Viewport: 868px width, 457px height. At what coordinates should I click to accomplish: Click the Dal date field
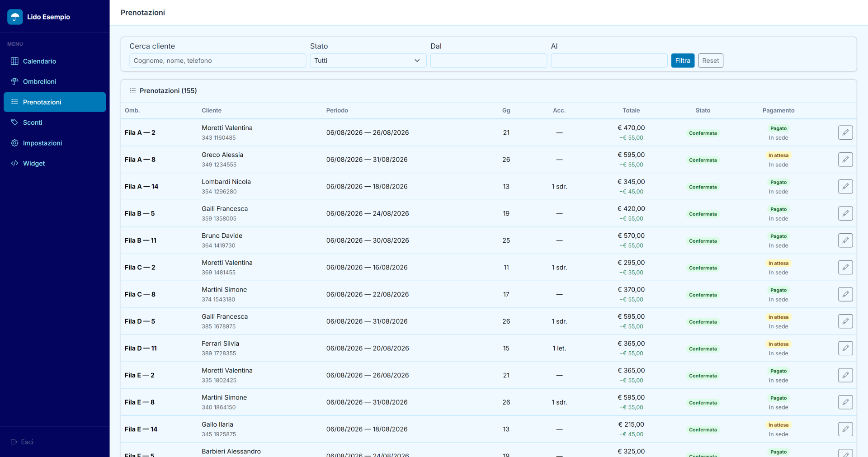489,61
